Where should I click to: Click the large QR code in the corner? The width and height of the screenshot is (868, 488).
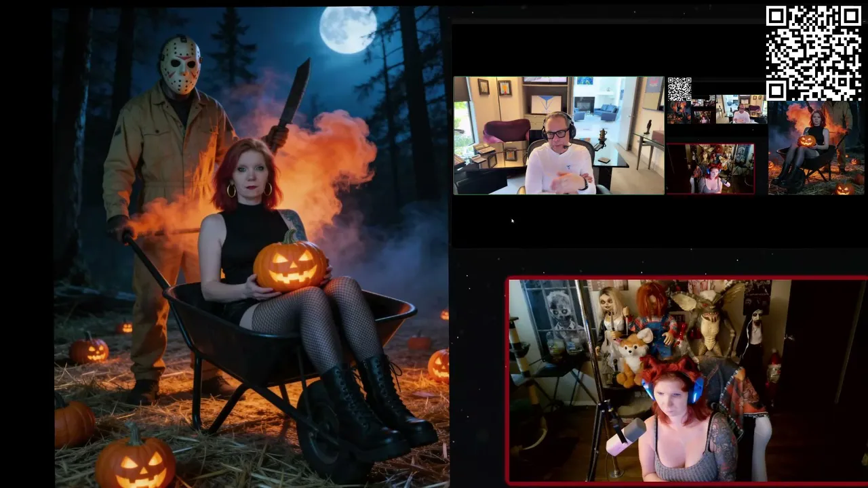coord(814,53)
